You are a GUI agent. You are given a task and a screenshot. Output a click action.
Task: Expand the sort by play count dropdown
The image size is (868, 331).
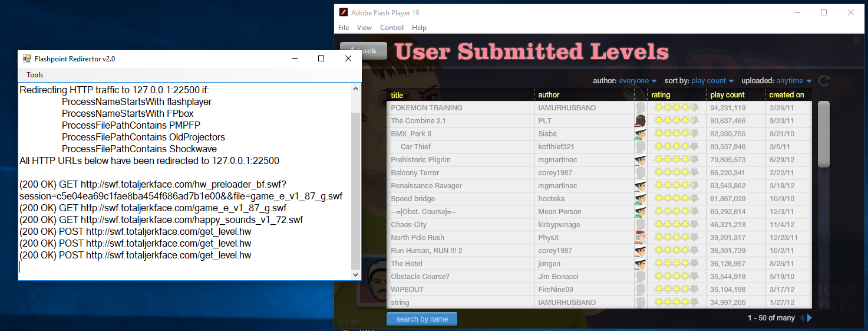tap(712, 81)
